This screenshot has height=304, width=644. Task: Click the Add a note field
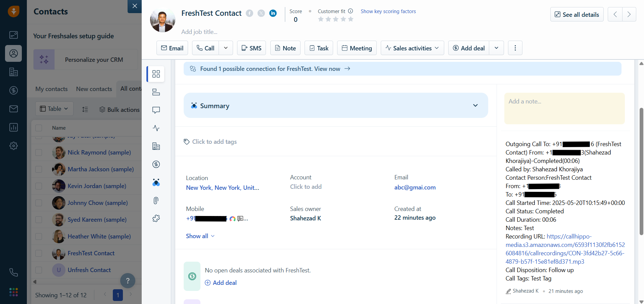564,108
